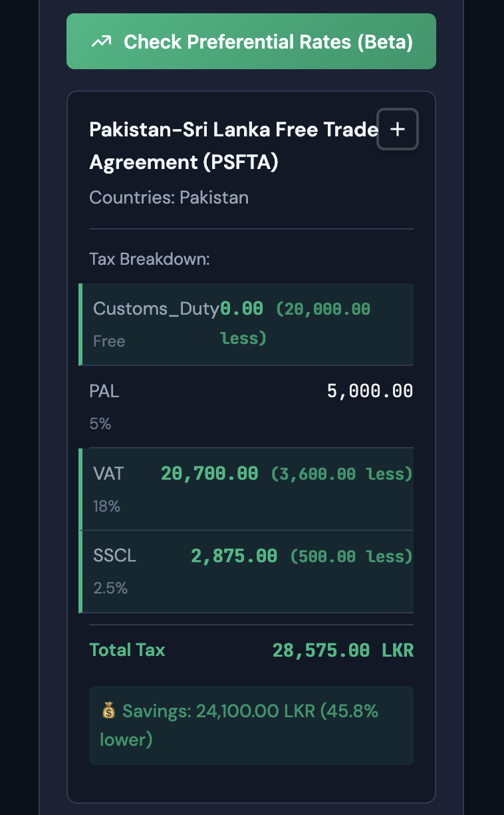The height and width of the screenshot is (815, 504).
Task: Click the money bag savings icon
Action: tap(108, 711)
